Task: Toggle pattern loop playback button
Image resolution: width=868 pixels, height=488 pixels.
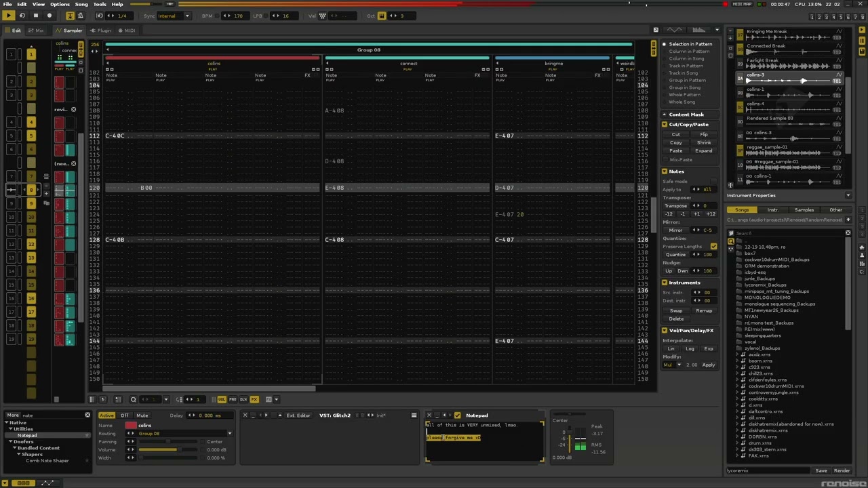Action: click(x=22, y=16)
